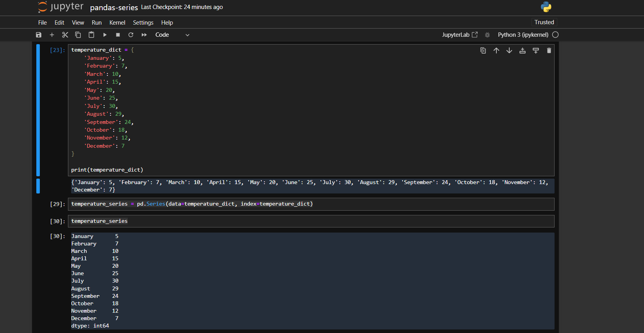Click the 'July': 30 code line

tap(101, 106)
